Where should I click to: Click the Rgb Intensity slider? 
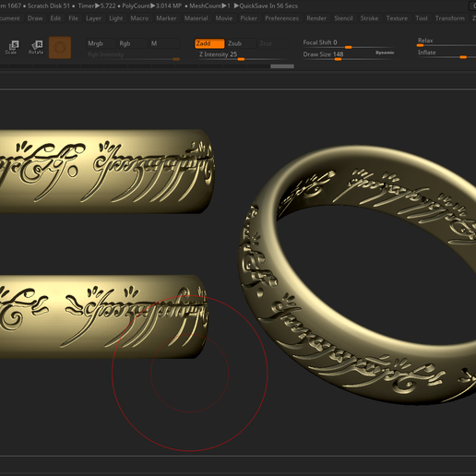[x=133, y=55]
